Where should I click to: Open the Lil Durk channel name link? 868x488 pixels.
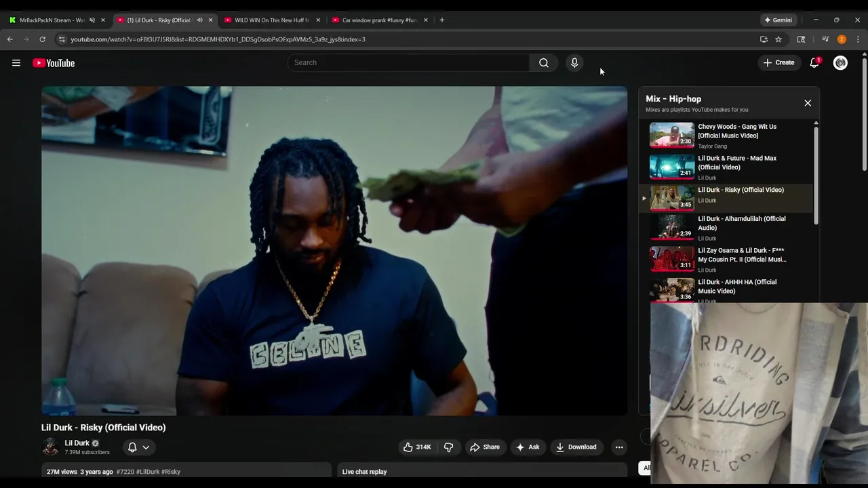77,443
